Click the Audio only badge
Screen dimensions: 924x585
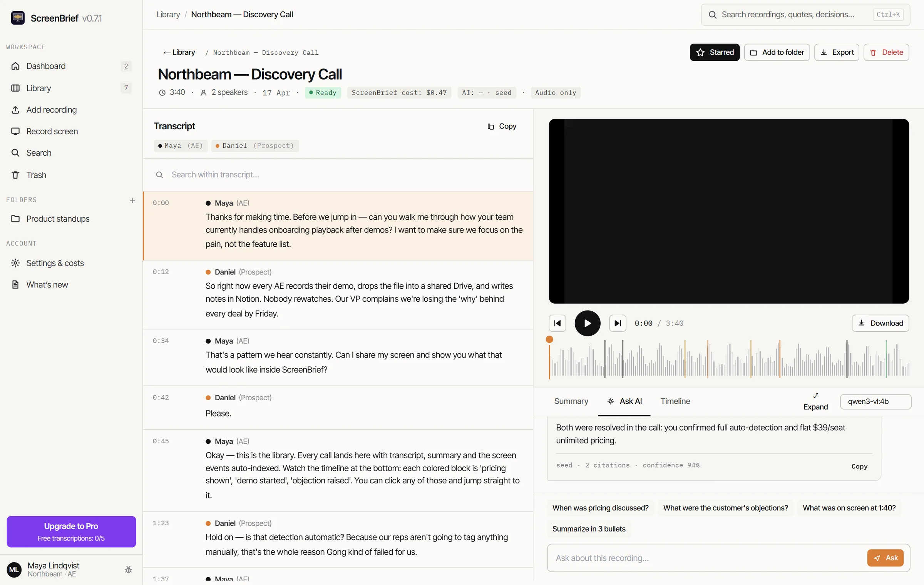click(x=555, y=92)
